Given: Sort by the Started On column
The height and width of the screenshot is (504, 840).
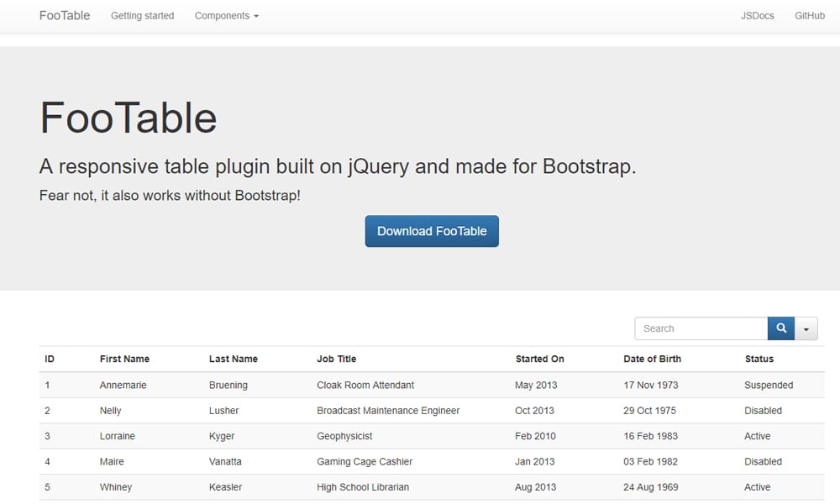Looking at the screenshot, I should tap(539, 359).
